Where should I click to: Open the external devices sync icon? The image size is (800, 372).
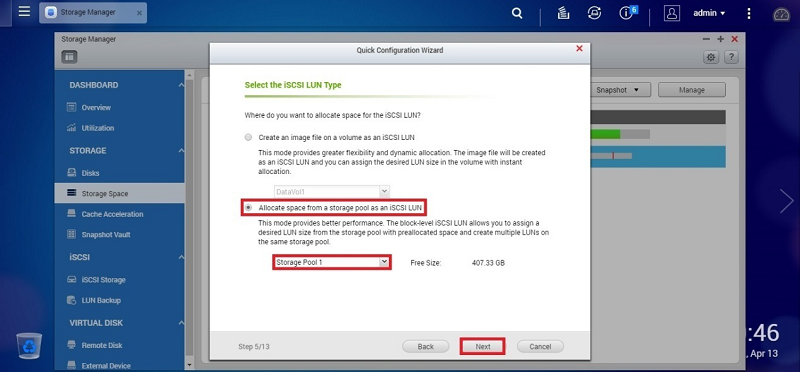pos(594,14)
